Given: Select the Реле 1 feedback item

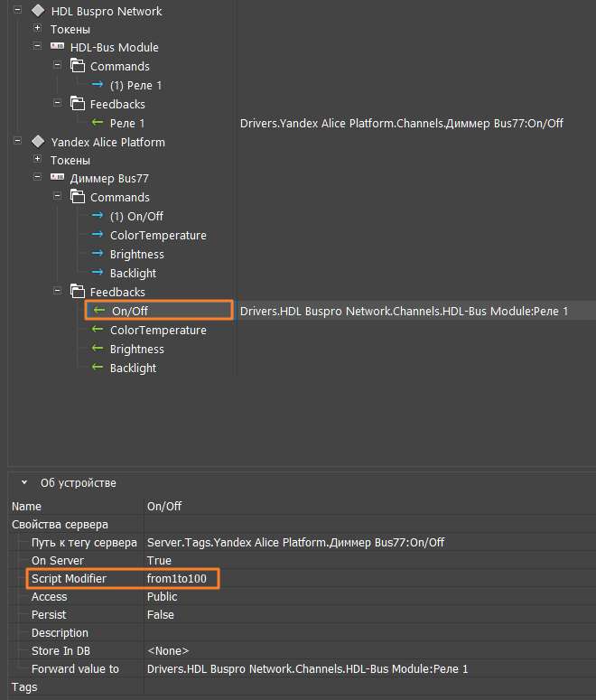Looking at the screenshot, I should point(127,123).
